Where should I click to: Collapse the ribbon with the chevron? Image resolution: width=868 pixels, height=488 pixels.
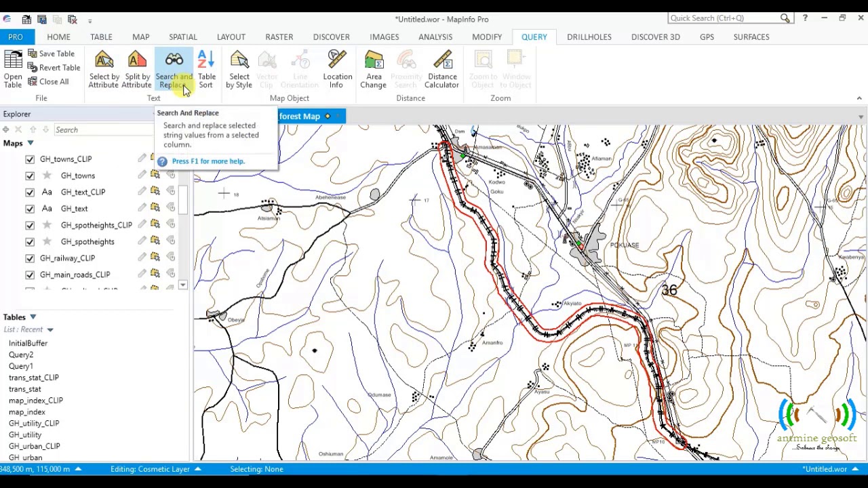(859, 98)
